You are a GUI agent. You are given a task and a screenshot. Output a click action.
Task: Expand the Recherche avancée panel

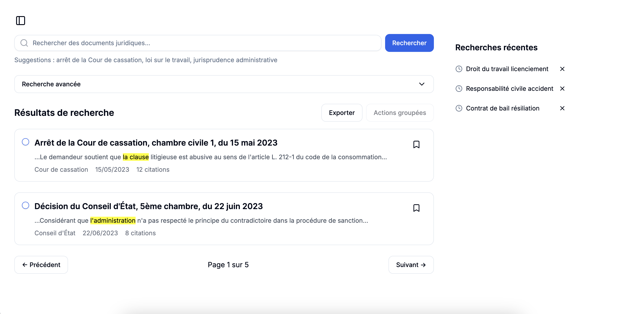coord(224,84)
